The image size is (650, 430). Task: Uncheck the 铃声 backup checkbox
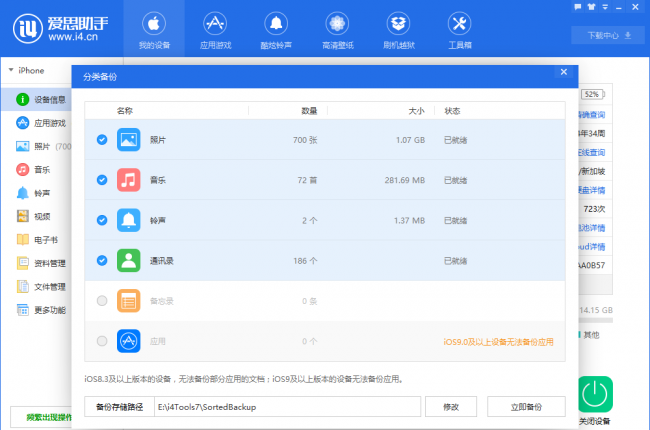coord(102,220)
